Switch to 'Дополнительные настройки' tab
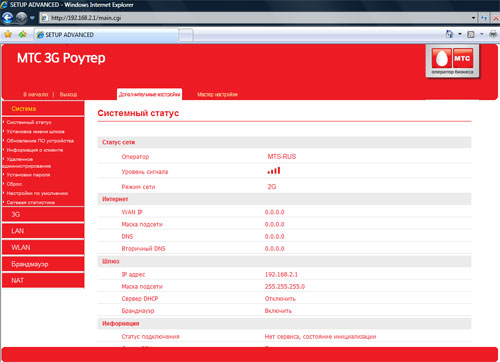This screenshot has width=500, height=362. 149,94
